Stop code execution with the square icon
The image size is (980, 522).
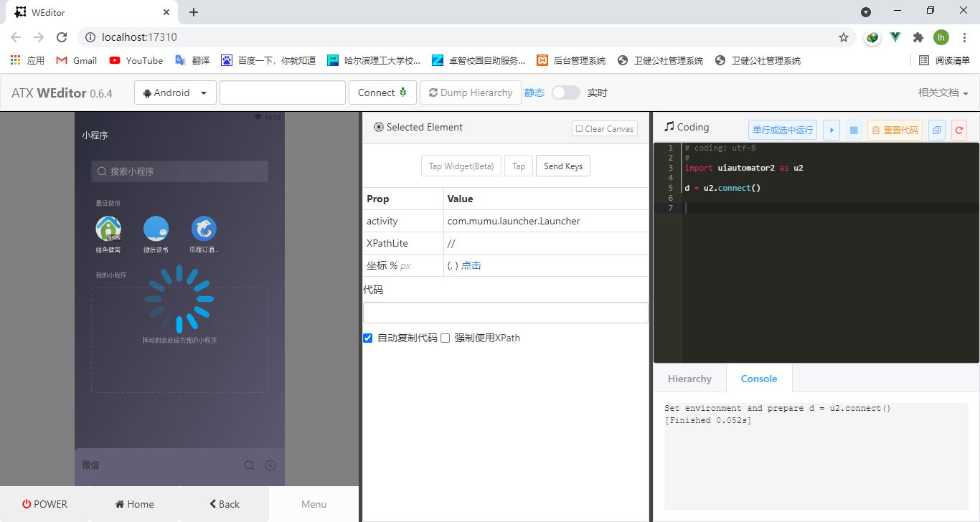click(853, 130)
